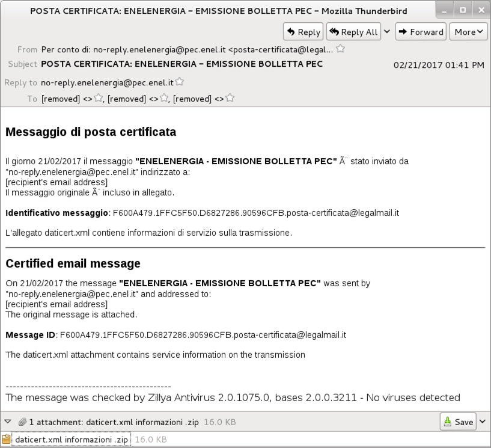Click the paperclip attachment icon
Viewport: 491px width, 448px height.
[22, 422]
